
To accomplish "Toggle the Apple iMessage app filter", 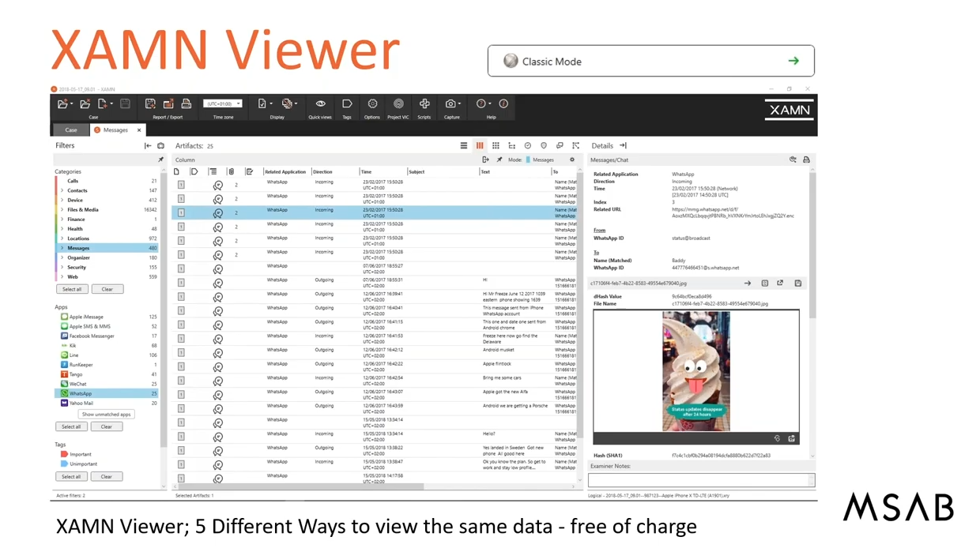I will pyautogui.click(x=85, y=317).
